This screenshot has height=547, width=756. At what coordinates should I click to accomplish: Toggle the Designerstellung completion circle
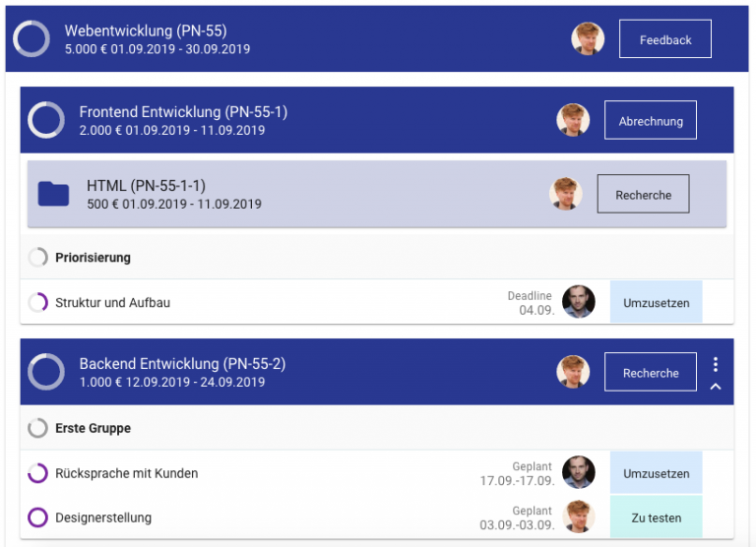tap(37, 517)
